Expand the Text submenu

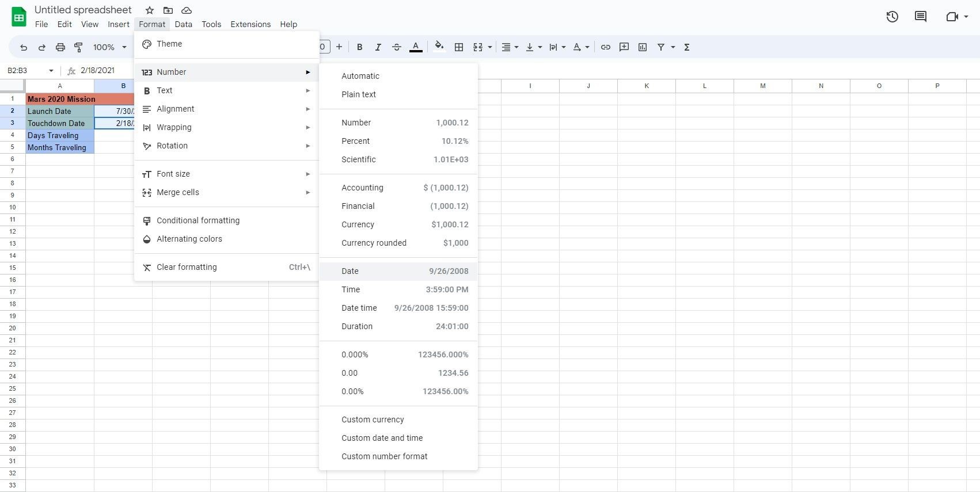pos(227,90)
